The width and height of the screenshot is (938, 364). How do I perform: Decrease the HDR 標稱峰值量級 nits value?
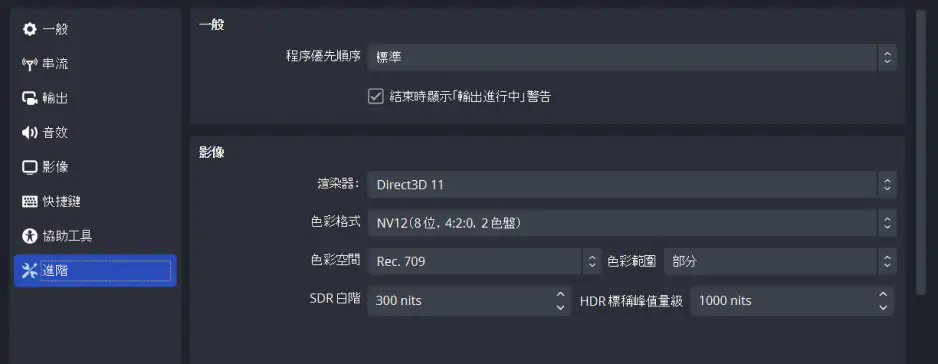click(883, 307)
